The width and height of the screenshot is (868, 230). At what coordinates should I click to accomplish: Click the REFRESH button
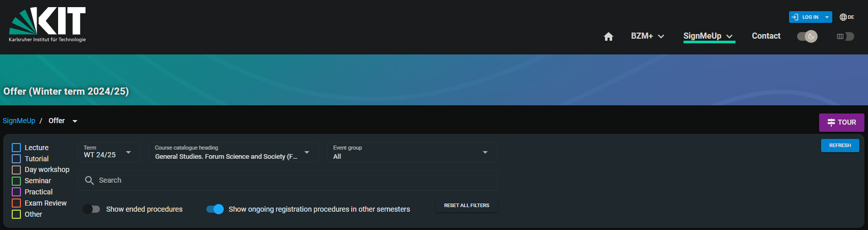click(x=840, y=146)
